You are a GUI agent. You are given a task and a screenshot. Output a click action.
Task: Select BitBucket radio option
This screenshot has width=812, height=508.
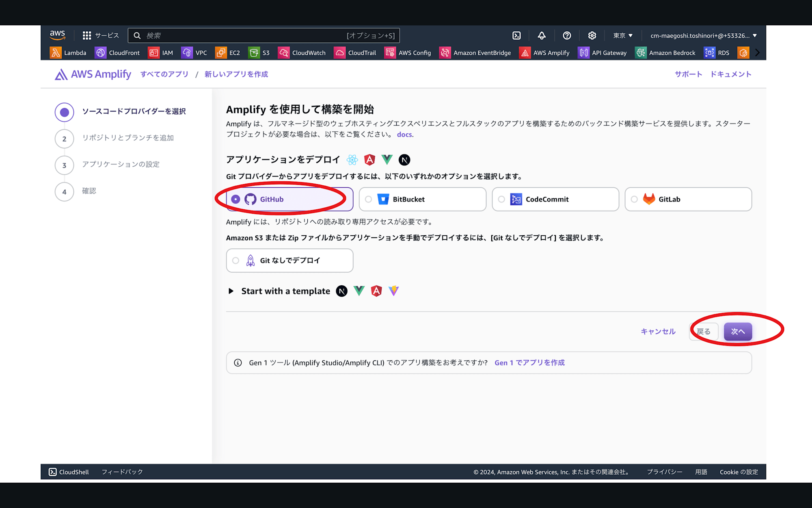click(422, 199)
